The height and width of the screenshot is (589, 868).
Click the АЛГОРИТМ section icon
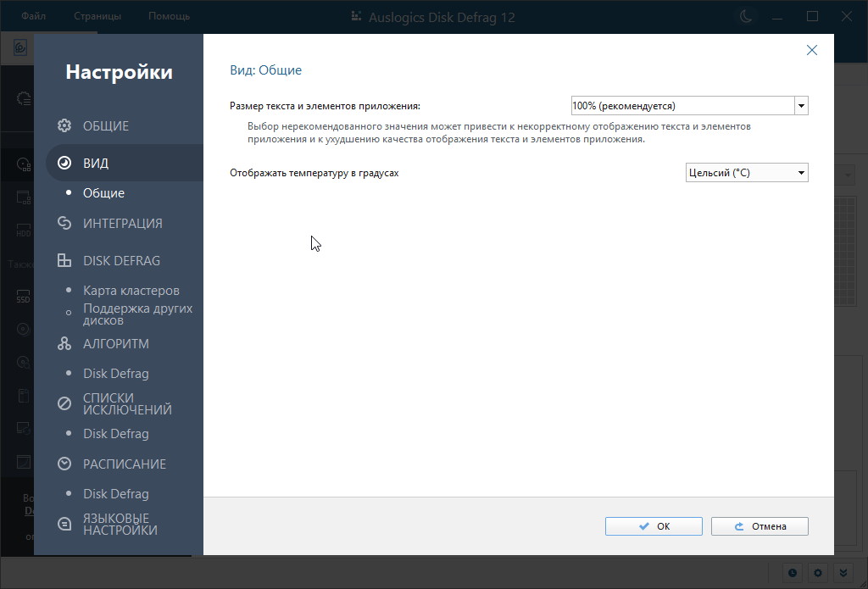pos(64,343)
